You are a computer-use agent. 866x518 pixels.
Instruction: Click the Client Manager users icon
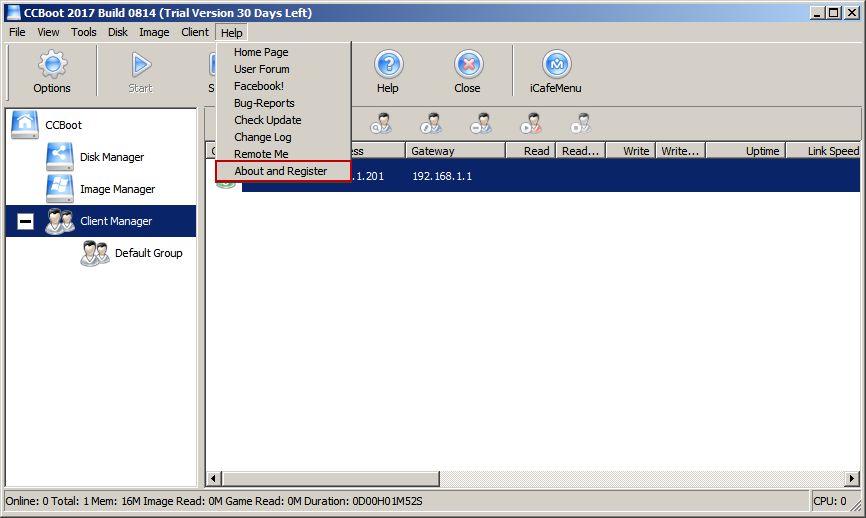pos(60,221)
